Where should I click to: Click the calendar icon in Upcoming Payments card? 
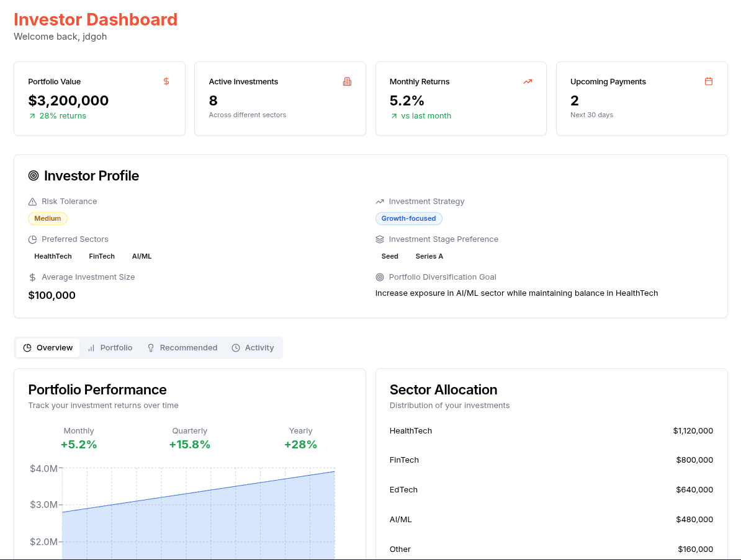tap(709, 81)
